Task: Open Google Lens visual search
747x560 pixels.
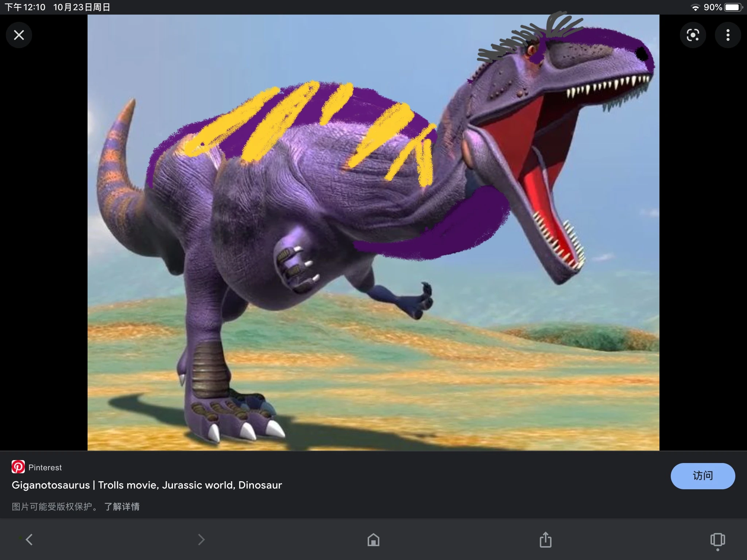Action: click(x=693, y=35)
